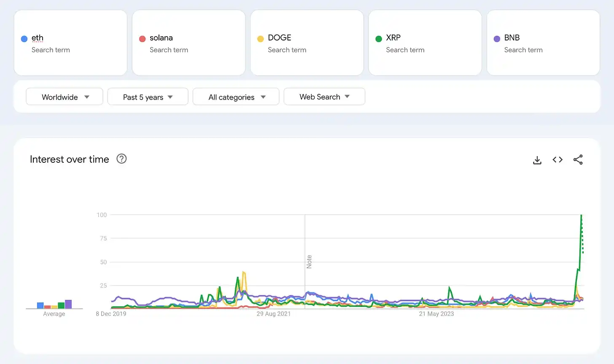The width and height of the screenshot is (614, 364).
Task: Click the share icon for the chart
Action: (578, 160)
